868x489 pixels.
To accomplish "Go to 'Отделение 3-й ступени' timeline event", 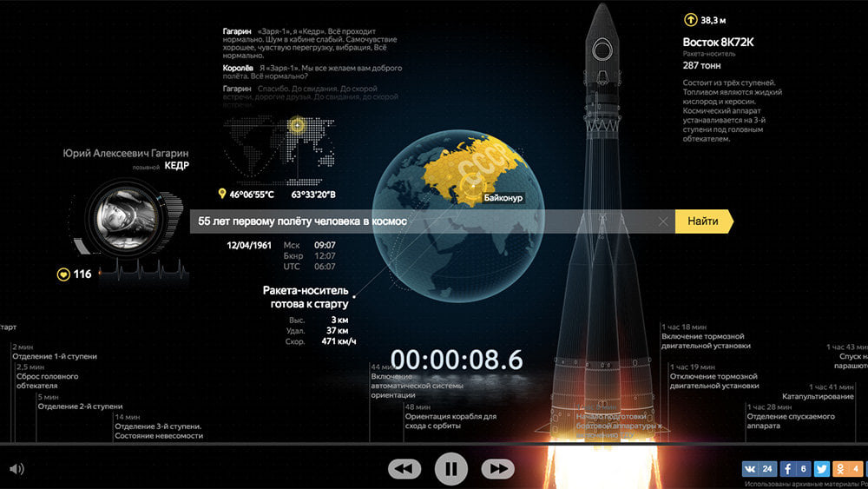I will pyautogui.click(x=158, y=431).
